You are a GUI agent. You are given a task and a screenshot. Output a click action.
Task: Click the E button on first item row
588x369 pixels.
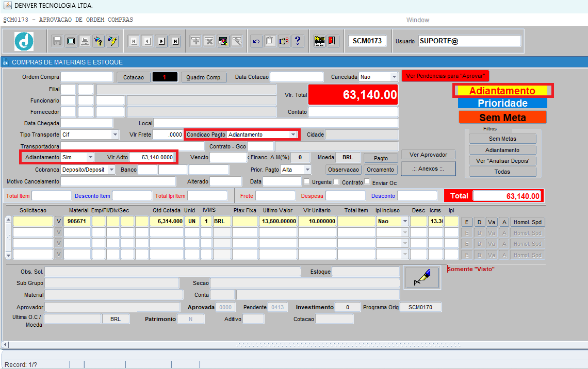(x=467, y=222)
